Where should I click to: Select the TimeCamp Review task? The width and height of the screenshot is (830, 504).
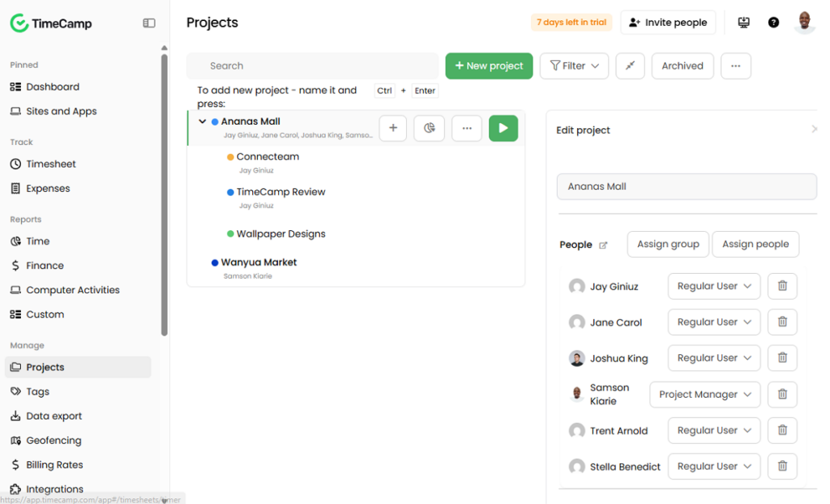coord(280,192)
